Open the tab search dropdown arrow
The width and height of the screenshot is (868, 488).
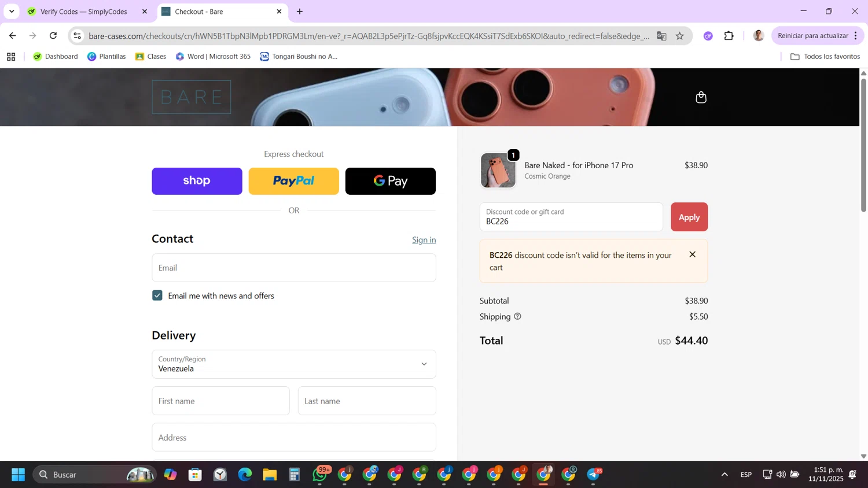12,12
